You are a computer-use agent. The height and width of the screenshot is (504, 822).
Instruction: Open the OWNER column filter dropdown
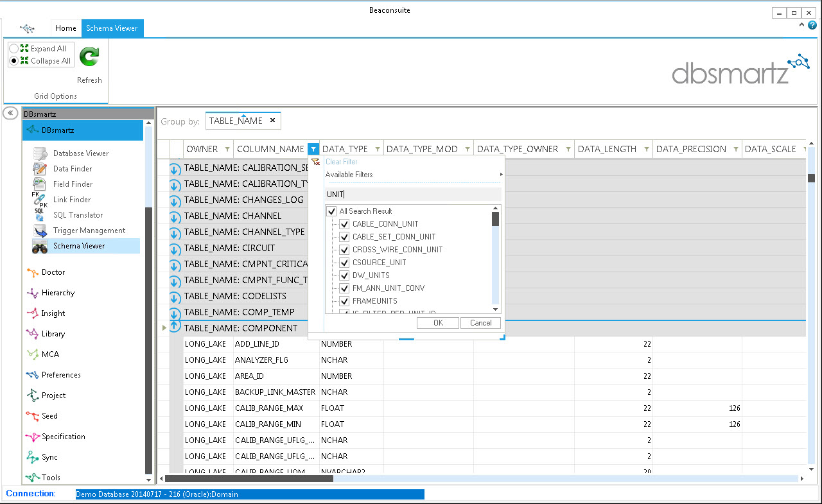tap(227, 149)
